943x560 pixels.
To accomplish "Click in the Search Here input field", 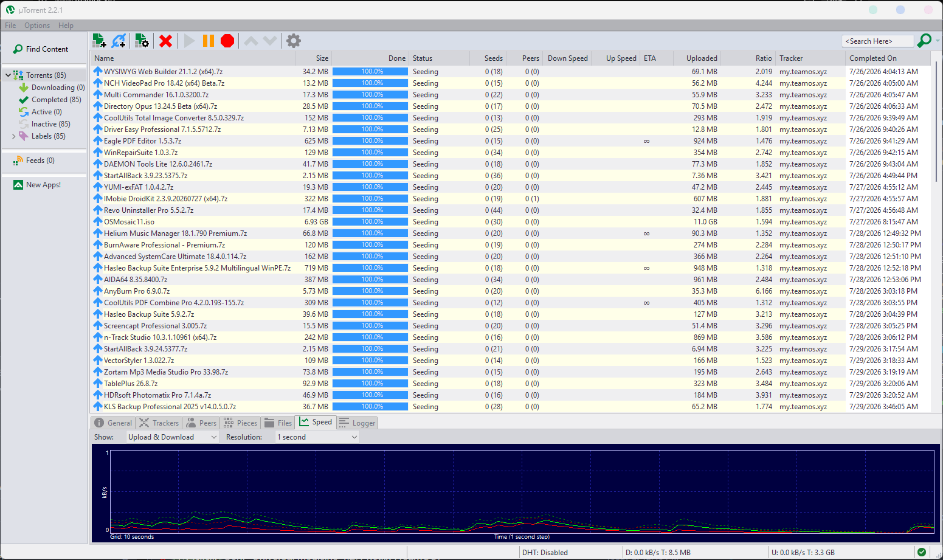I will point(878,41).
